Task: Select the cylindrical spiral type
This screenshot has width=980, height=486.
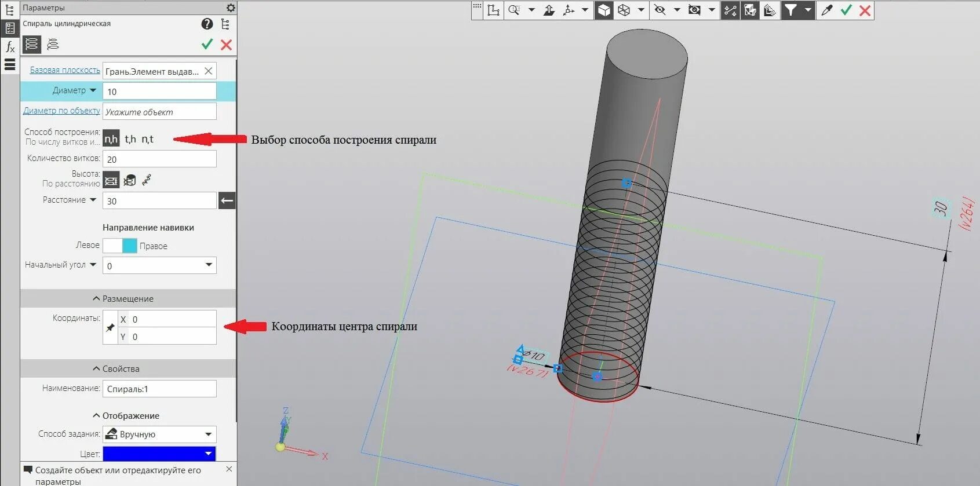Action: [x=32, y=44]
